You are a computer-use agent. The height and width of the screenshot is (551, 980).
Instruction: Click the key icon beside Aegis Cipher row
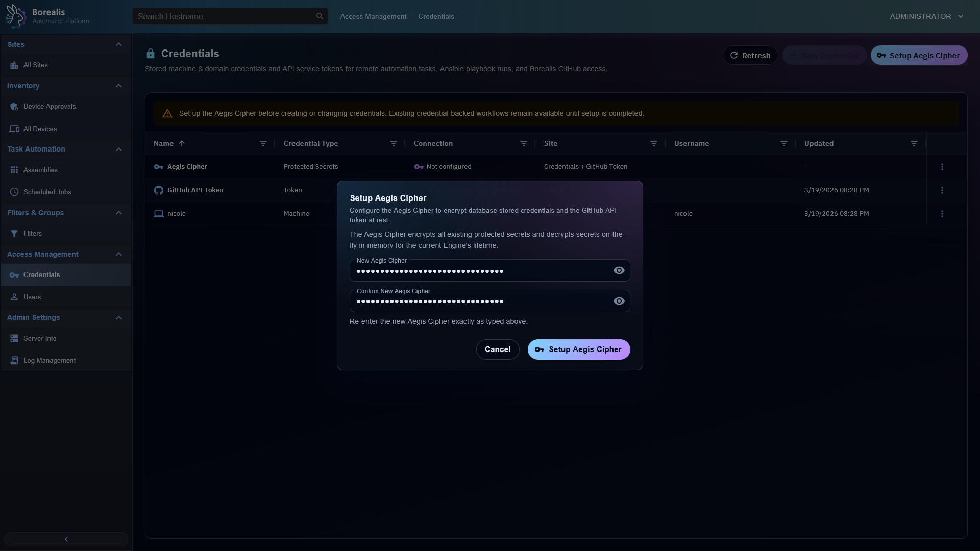click(159, 167)
